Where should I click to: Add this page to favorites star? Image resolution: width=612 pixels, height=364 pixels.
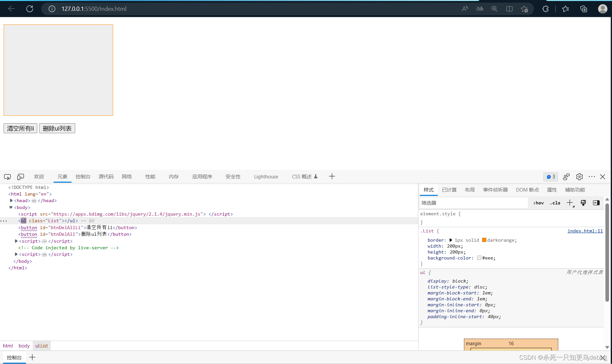[x=524, y=9]
